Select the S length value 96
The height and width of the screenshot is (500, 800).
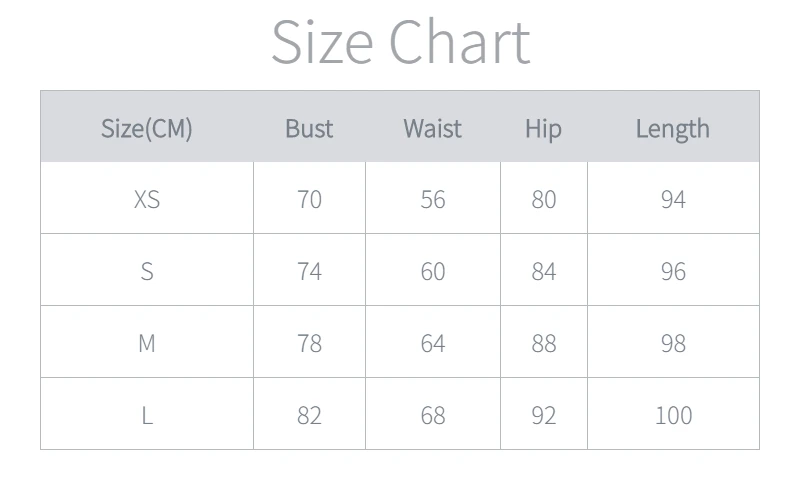tap(673, 271)
